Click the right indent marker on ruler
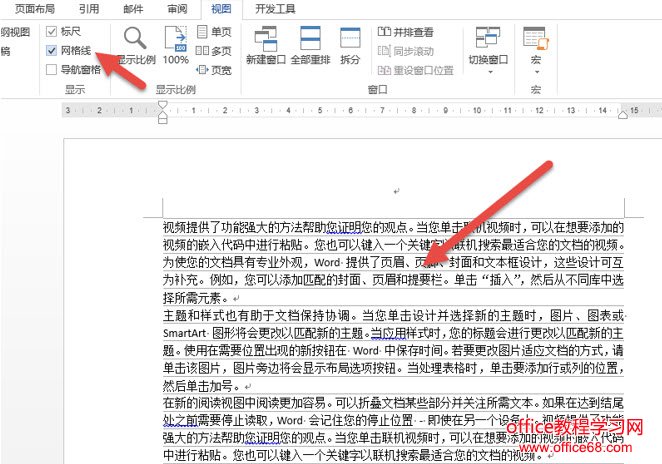Viewport: 662px width, 464px height. click(623, 115)
